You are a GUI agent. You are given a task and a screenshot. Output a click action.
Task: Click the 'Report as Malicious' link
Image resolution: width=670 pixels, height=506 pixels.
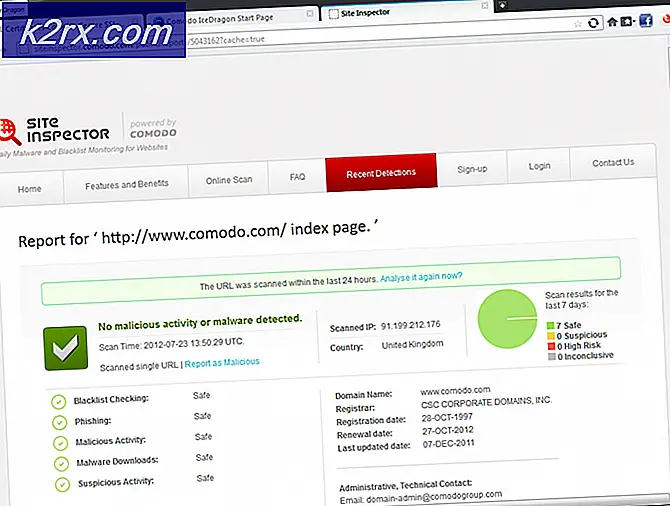[222, 362]
